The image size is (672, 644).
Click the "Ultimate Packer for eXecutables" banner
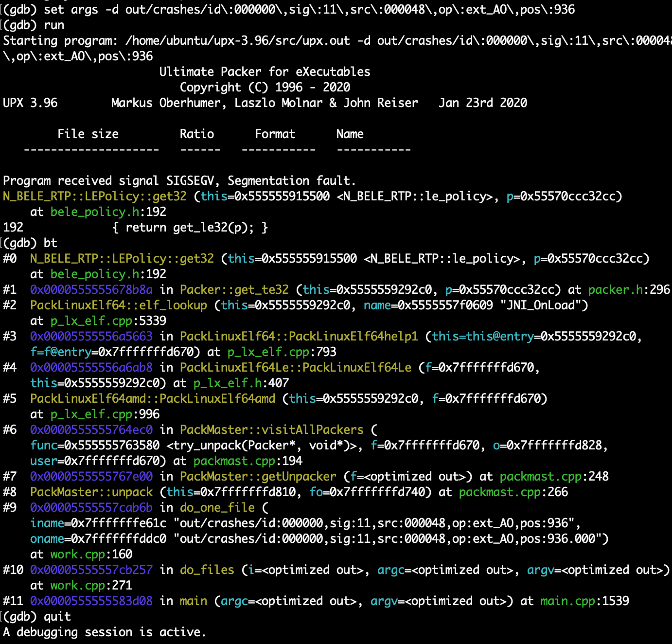pyautogui.click(x=265, y=72)
